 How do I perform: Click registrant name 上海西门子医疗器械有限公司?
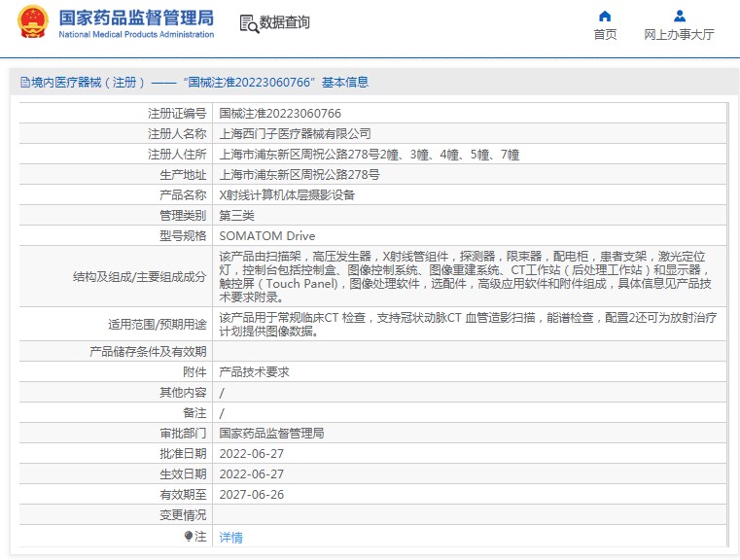coord(295,134)
